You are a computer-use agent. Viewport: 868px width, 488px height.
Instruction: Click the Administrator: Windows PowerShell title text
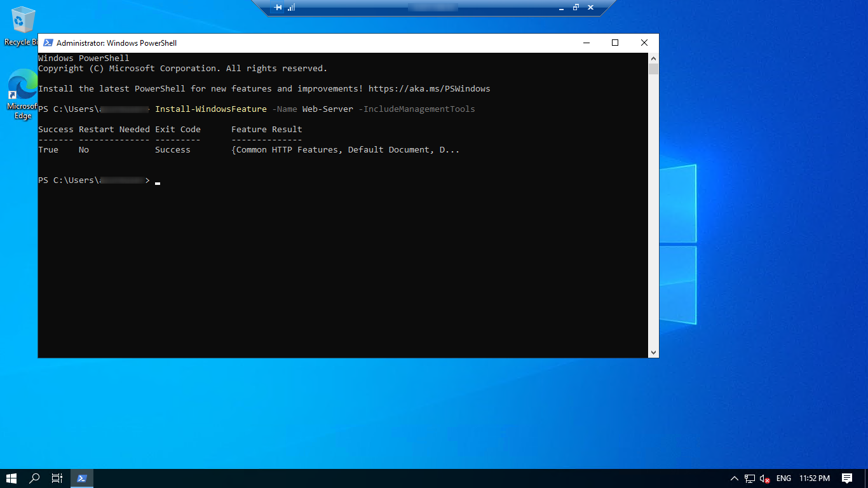(117, 43)
